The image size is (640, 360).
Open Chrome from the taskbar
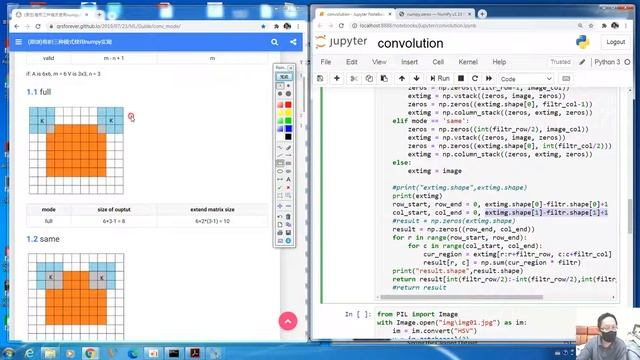click(x=90, y=353)
